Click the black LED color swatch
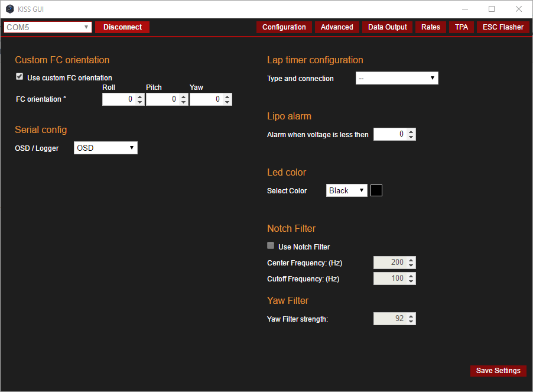 tap(376, 190)
